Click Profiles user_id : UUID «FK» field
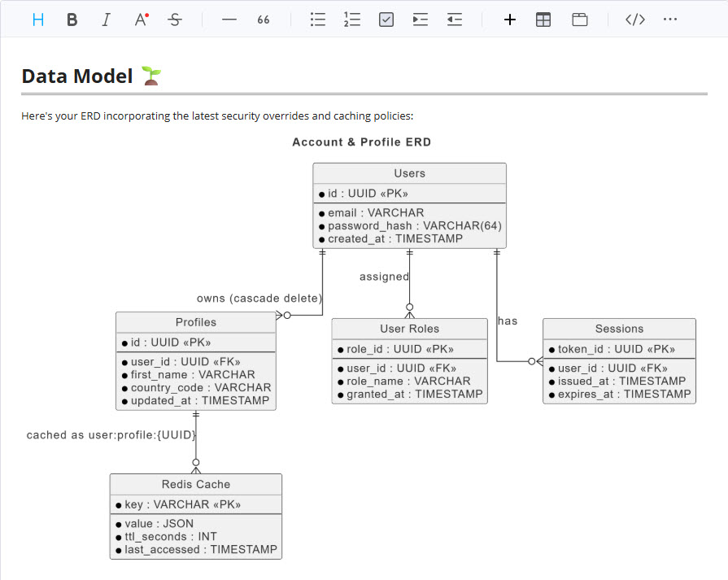The height and width of the screenshot is (580, 728). (x=181, y=362)
